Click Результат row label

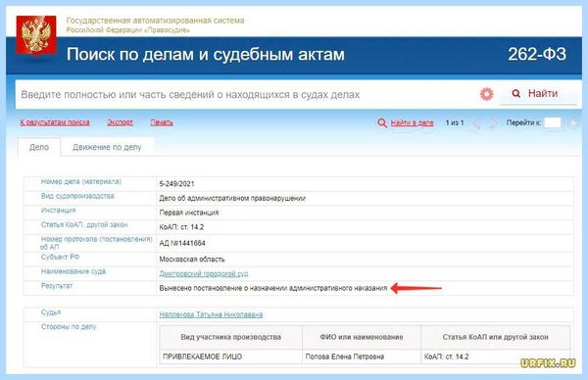pyautogui.click(x=57, y=286)
